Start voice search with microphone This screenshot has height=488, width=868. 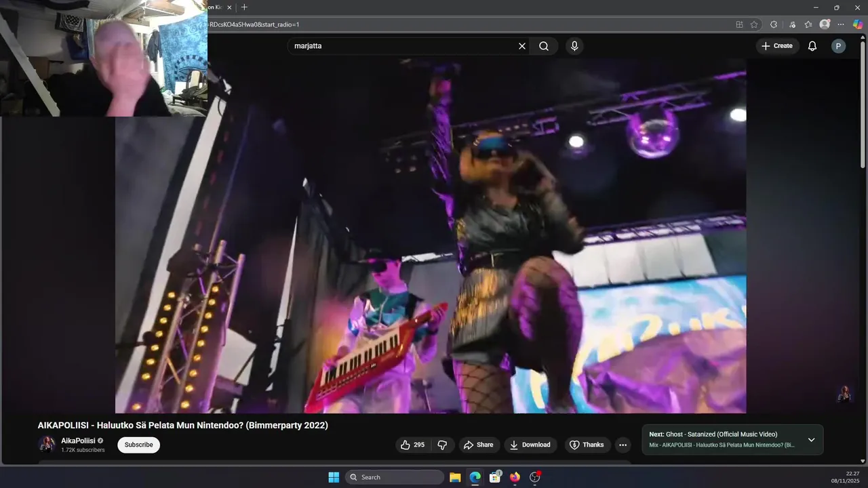pos(574,46)
